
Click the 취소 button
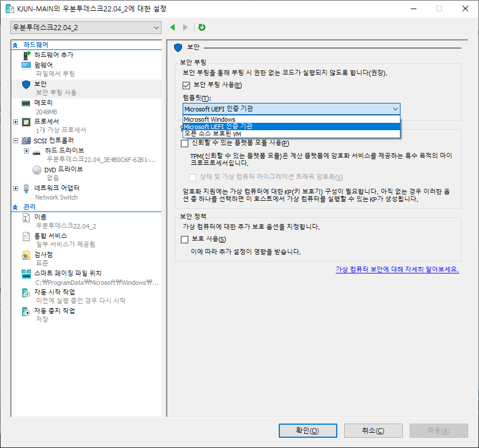[x=373, y=430]
